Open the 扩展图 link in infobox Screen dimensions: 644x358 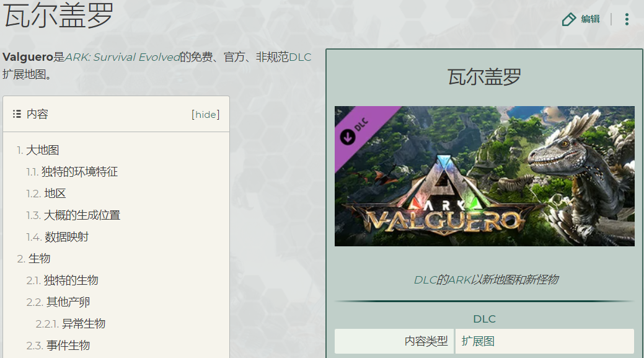pos(478,341)
